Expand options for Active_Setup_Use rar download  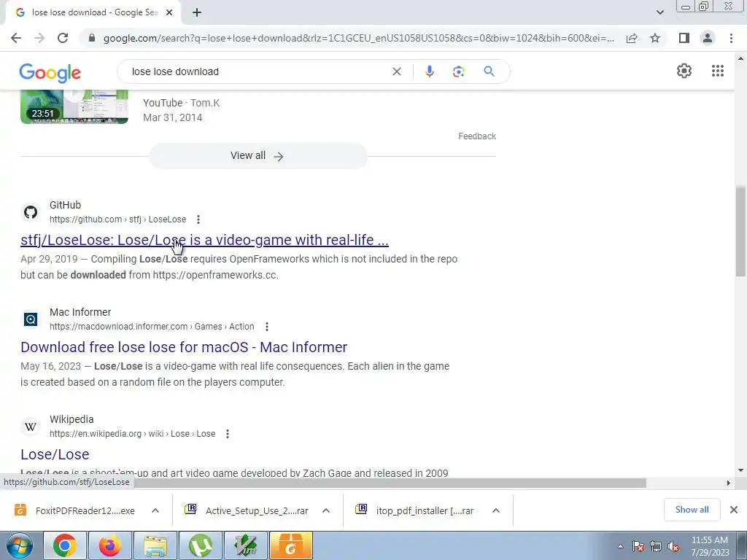pyautogui.click(x=326, y=510)
